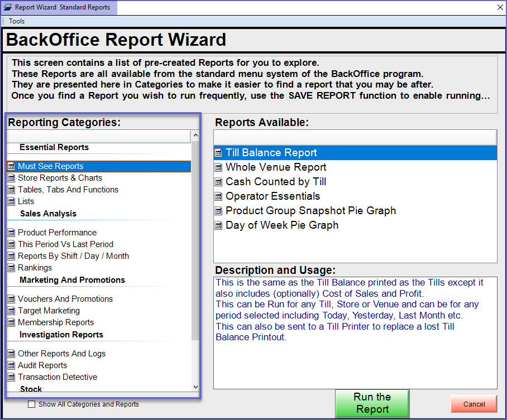507x420 pixels.
Task: Open the Tools menu
Action: point(17,21)
